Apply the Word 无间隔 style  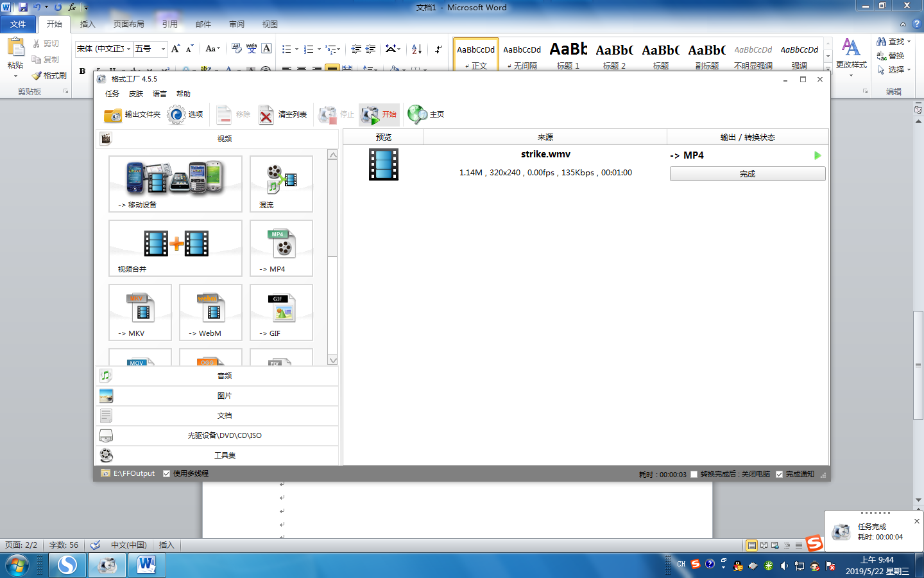(522, 55)
